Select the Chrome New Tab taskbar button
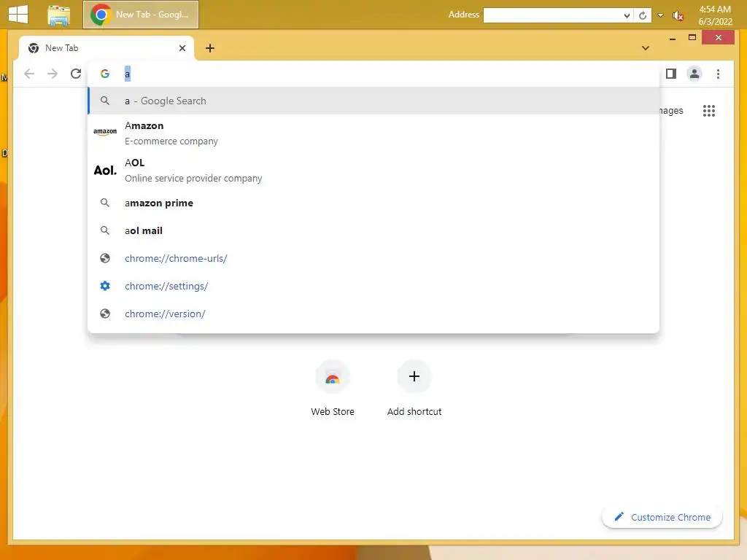Viewport: 747px width, 560px height. tap(141, 15)
